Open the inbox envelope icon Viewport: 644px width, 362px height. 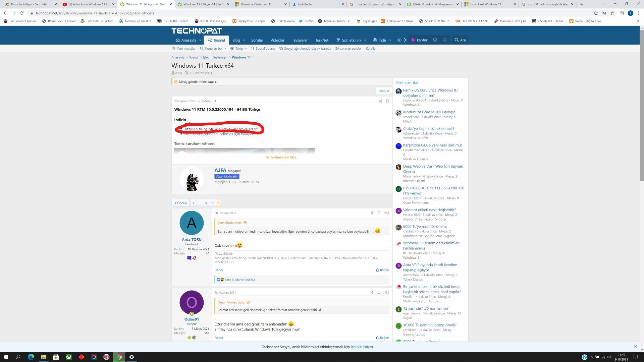435,40
